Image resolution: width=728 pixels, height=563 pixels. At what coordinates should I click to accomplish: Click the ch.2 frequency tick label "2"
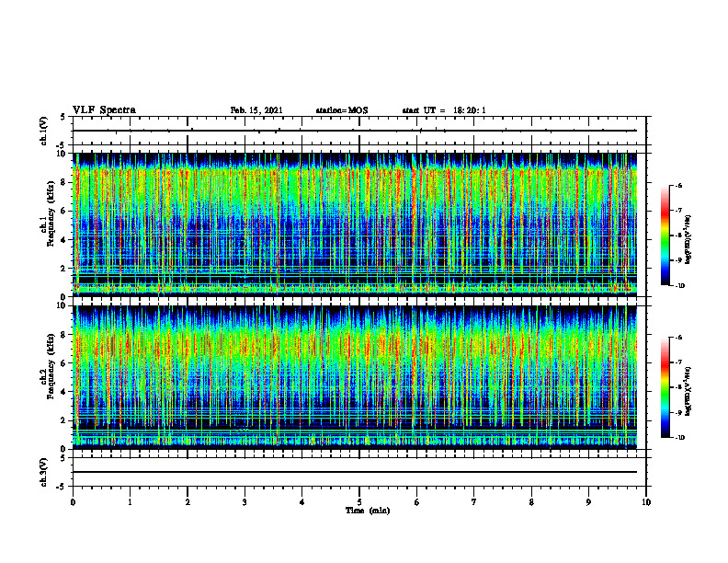pos(63,420)
